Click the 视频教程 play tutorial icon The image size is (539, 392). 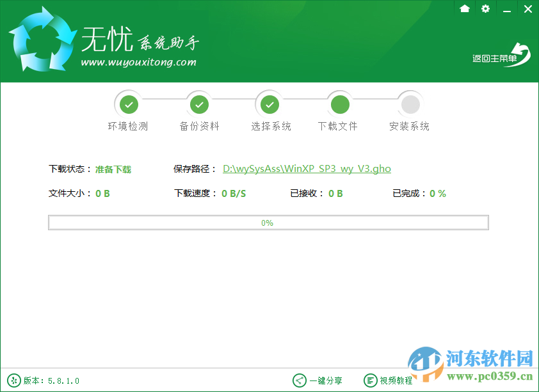tap(371, 380)
